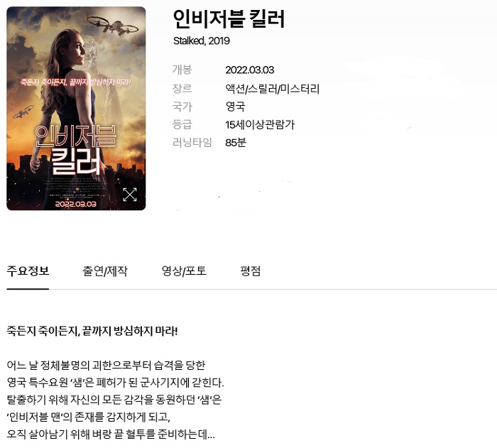This screenshot has width=497, height=448.
Task: Switch to the 출연/제작 tab
Action: click(105, 271)
